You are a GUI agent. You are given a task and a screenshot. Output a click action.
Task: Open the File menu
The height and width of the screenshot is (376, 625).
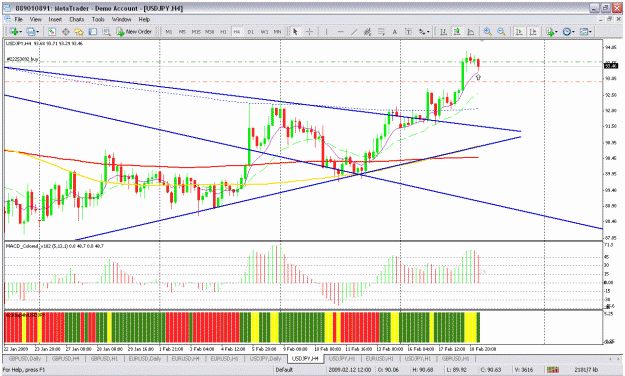19,19
